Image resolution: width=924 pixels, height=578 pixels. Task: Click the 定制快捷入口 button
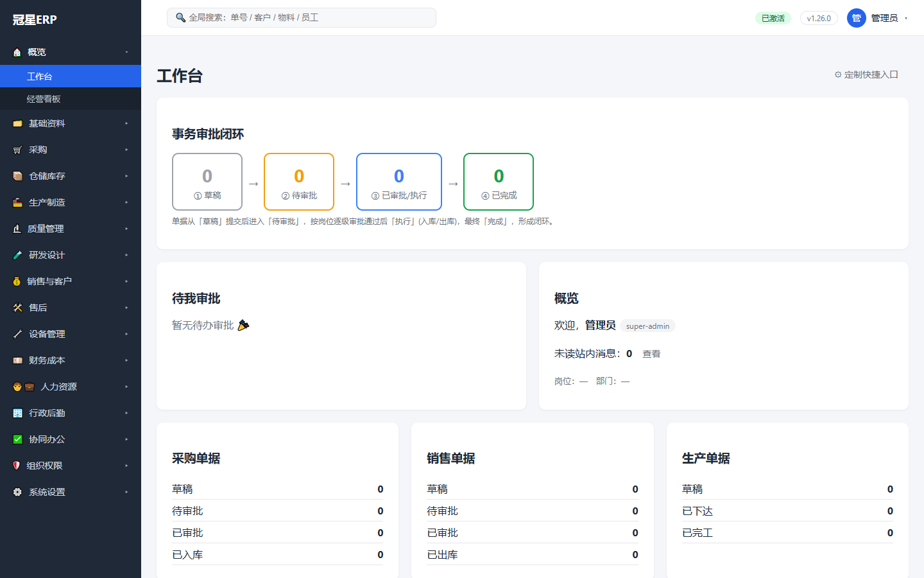point(866,74)
